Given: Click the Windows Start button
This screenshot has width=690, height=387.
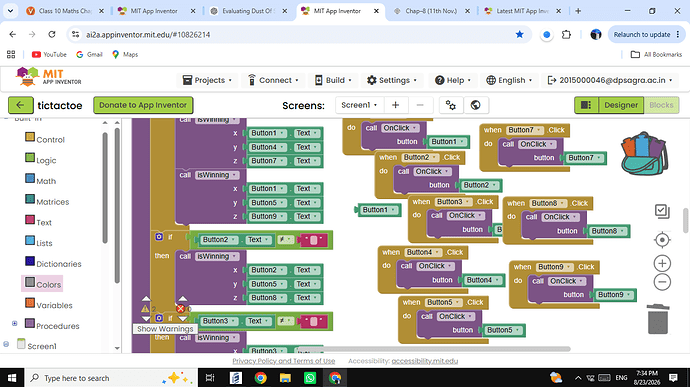Looking at the screenshot, I should (12, 378).
